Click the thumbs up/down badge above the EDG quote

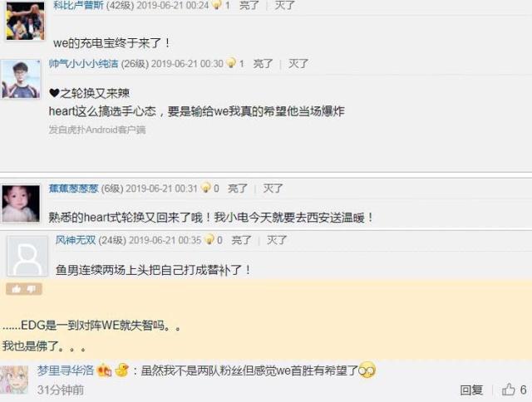pyautogui.click(x=24, y=289)
